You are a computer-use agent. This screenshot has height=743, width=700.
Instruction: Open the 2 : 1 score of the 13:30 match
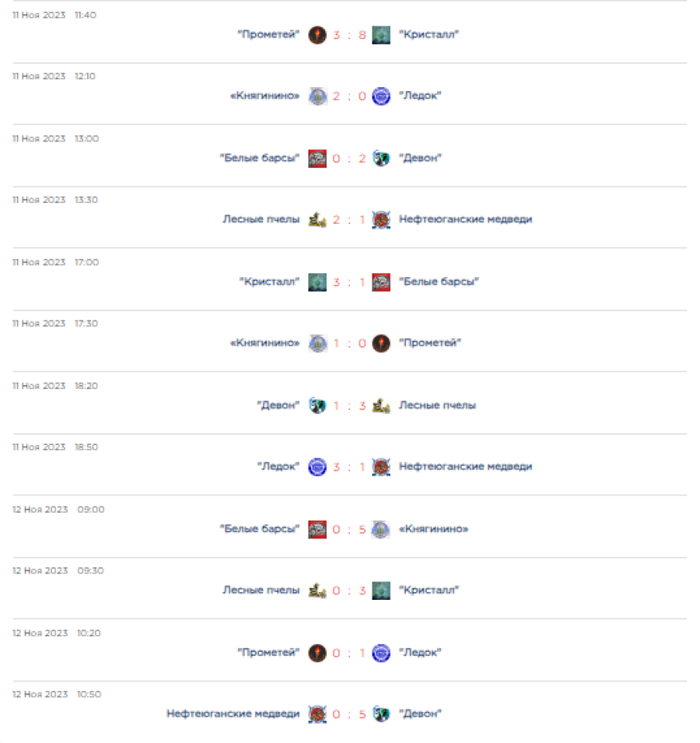(348, 220)
